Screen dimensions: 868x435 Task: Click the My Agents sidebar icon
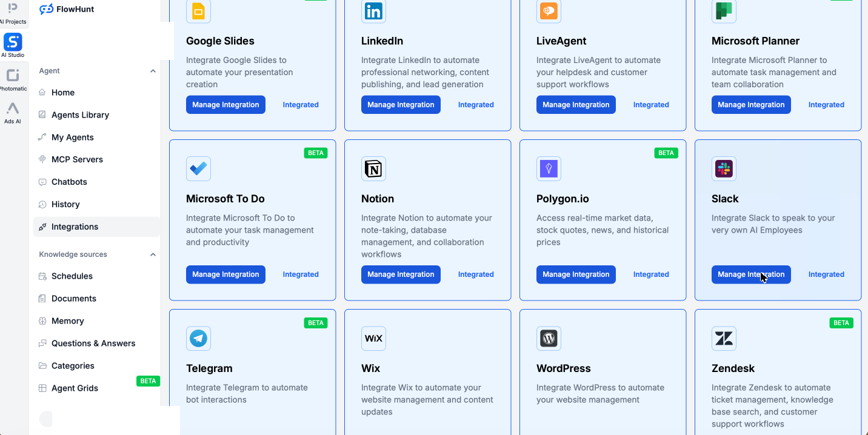point(42,138)
